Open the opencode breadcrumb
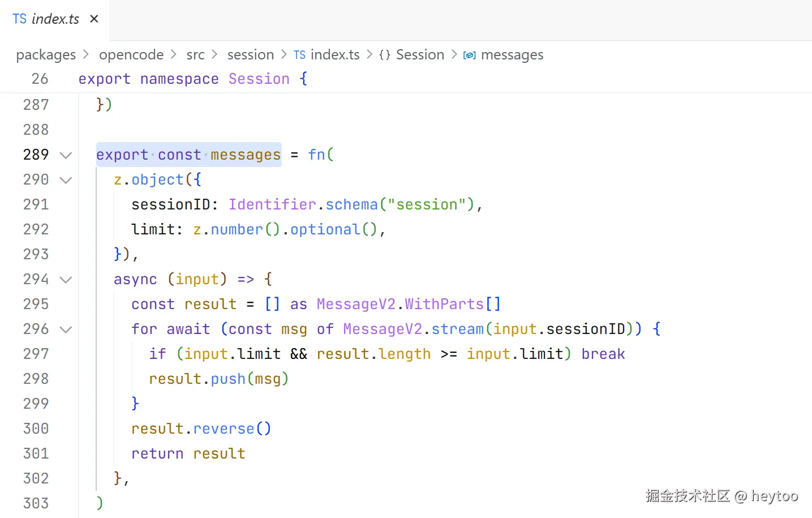 tap(131, 55)
